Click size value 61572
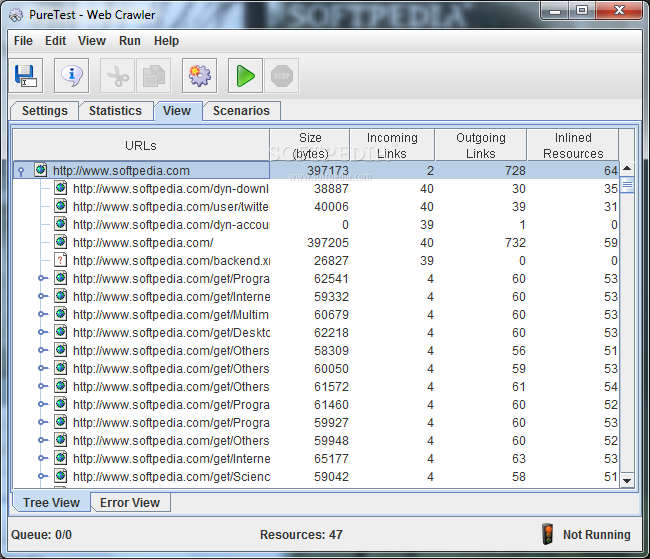The image size is (650, 559). pyautogui.click(x=331, y=386)
